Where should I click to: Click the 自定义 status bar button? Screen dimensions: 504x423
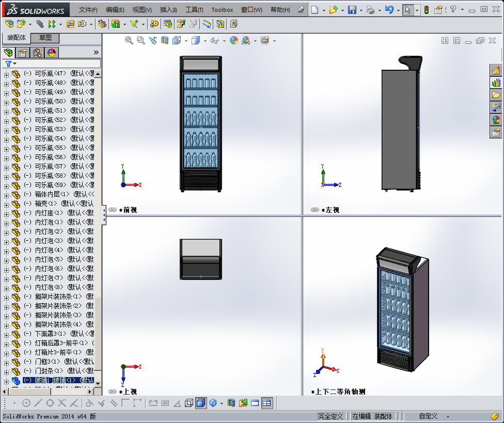tap(428, 416)
